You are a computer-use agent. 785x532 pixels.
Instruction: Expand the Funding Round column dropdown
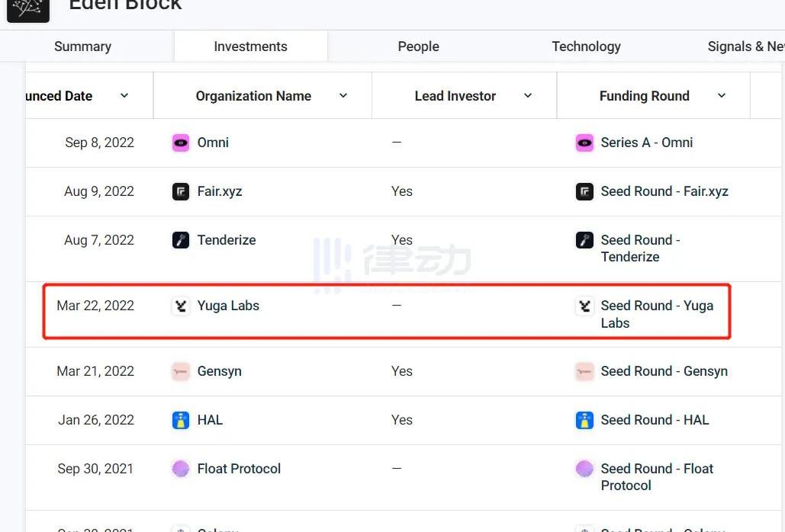pyautogui.click(x=722, y=95)
